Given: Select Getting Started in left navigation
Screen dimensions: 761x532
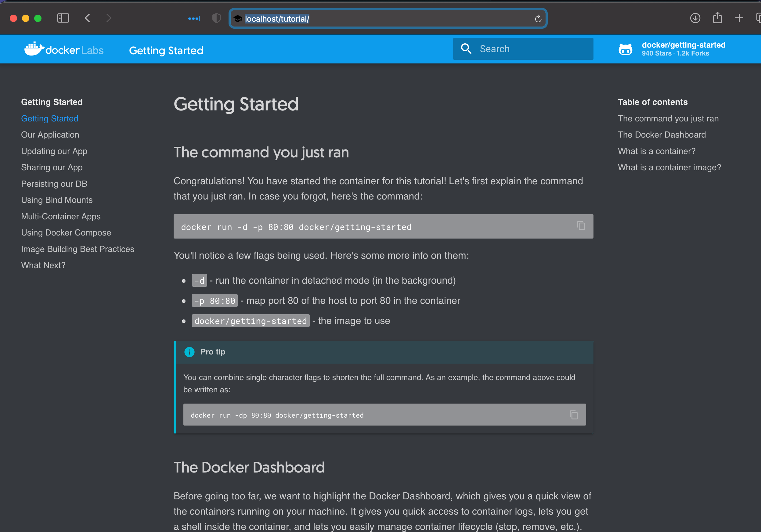Looking at the screenshot, I should click(50, 119).
